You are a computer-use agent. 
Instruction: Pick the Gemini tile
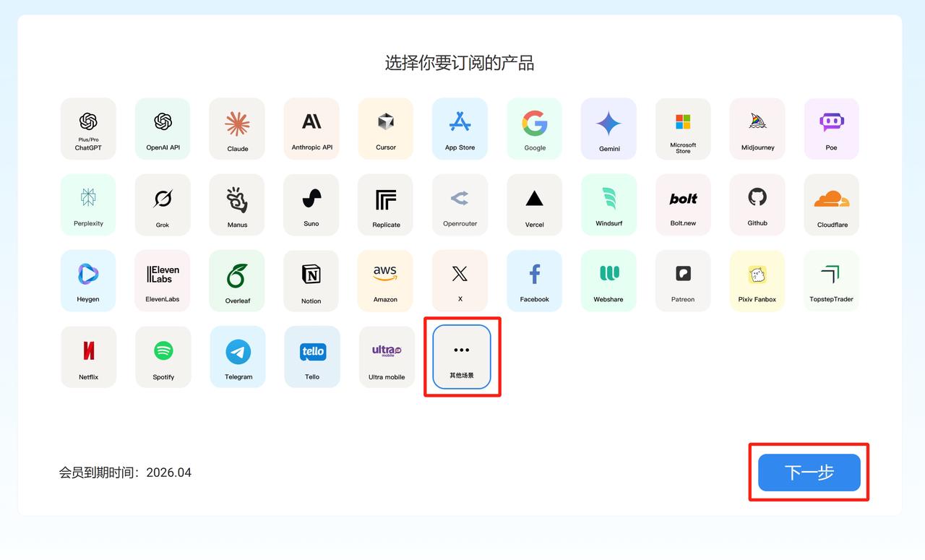click(608, 129)
